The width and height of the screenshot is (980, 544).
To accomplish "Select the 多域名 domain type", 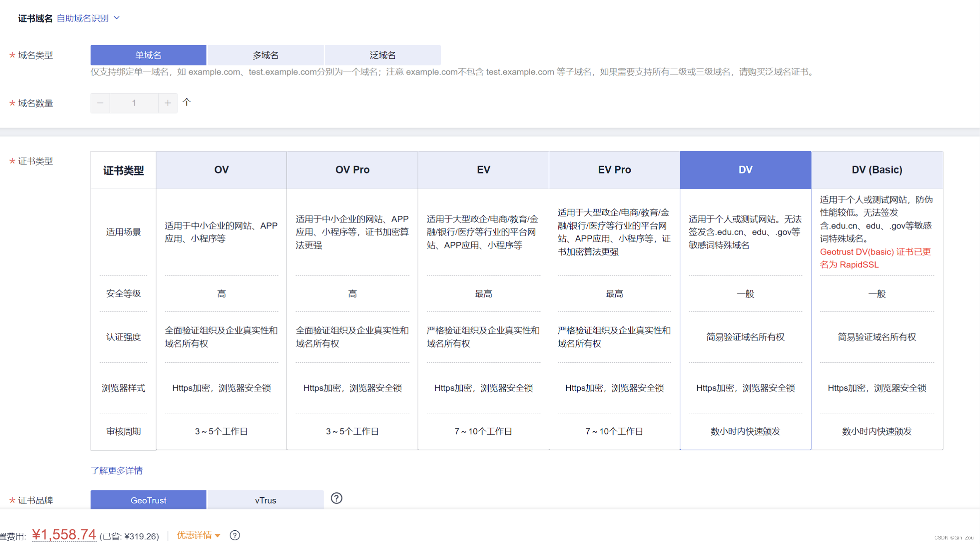I will pyautogui.click(x=265, y=55).
